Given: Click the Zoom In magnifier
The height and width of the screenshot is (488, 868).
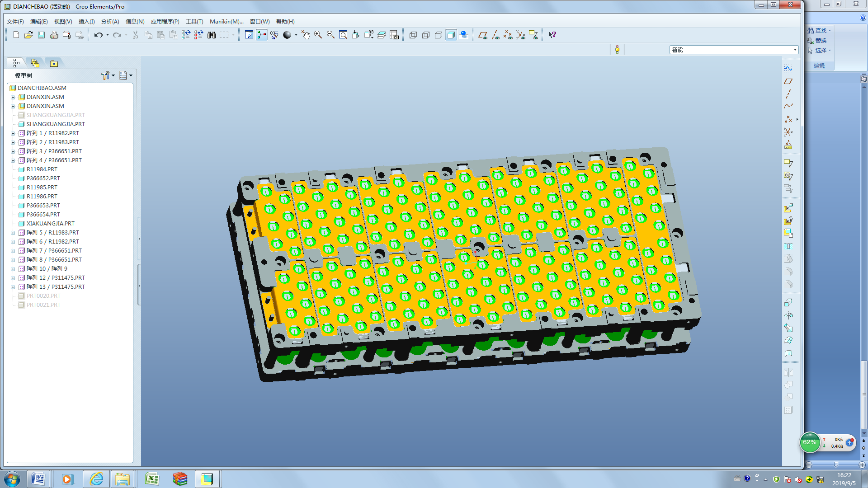Looking at the screenshot, I should (x=318, y=35).
